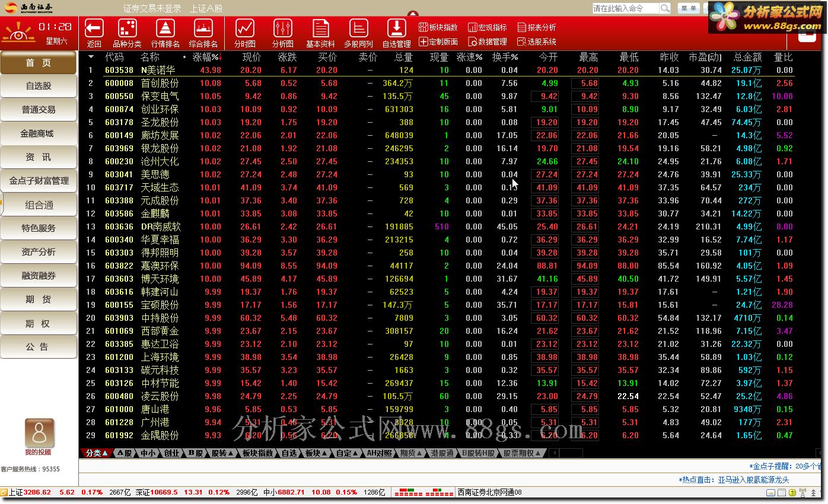The width and height of the screenshot is (828, 504).
Task: Open 综合排名 toolbar icon
Action: click(203, 28)
